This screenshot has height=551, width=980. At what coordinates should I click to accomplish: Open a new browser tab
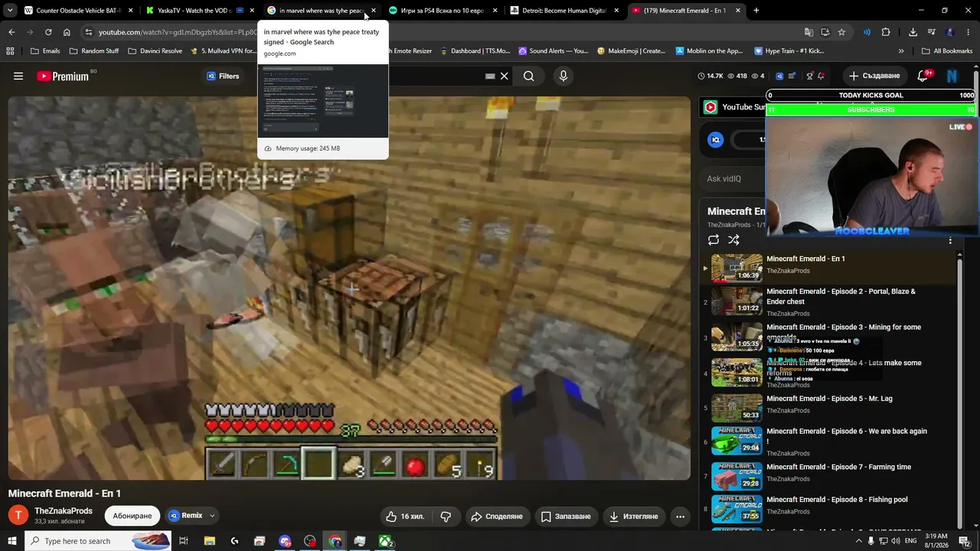756,11
